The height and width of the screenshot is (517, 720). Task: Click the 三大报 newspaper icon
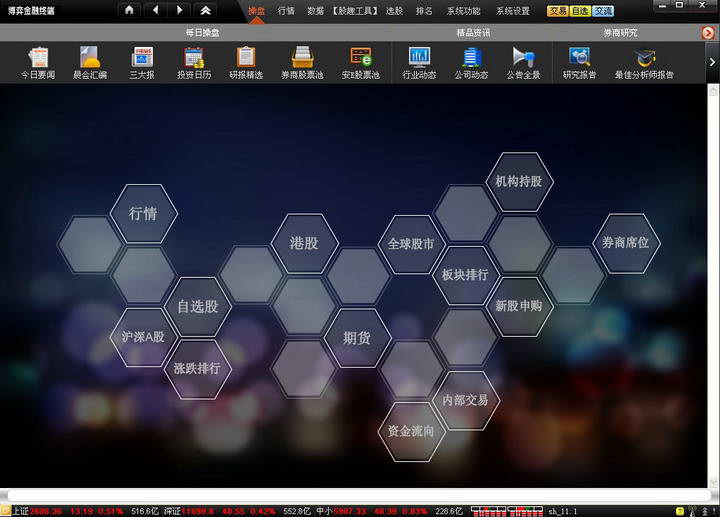point(142,58)
